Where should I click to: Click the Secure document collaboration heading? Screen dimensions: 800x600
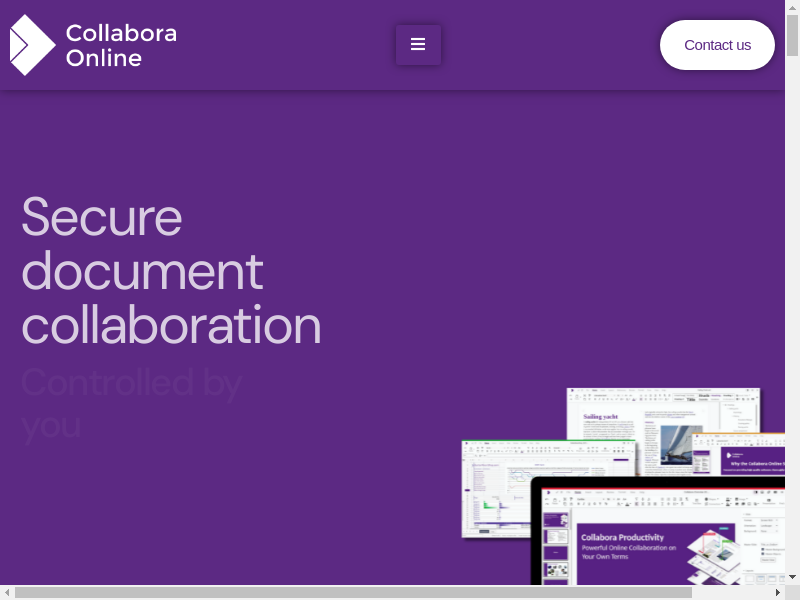pyautogui.click(x=171, y=271)
